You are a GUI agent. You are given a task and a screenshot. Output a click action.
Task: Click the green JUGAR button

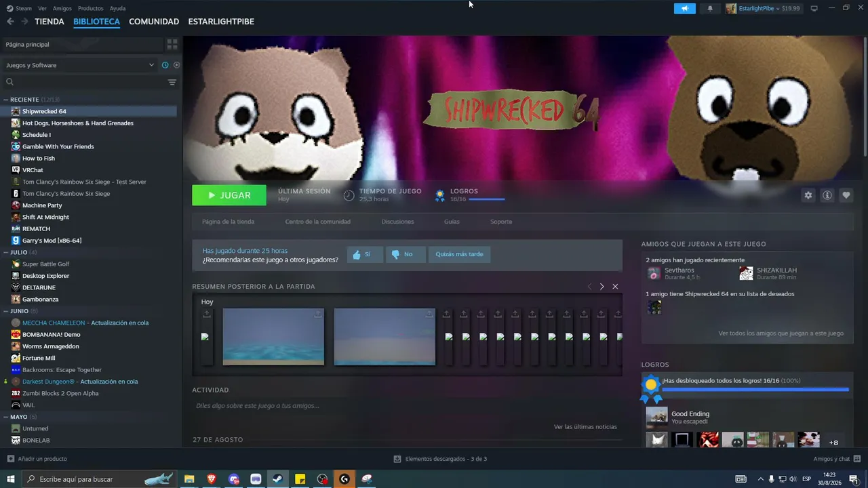point(229,195)
